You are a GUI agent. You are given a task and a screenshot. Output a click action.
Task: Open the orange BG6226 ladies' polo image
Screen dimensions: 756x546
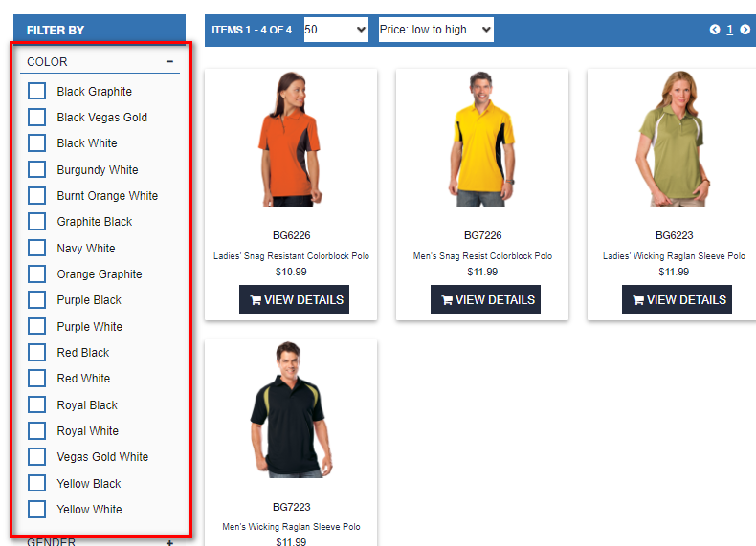click(x=291, y=139)
